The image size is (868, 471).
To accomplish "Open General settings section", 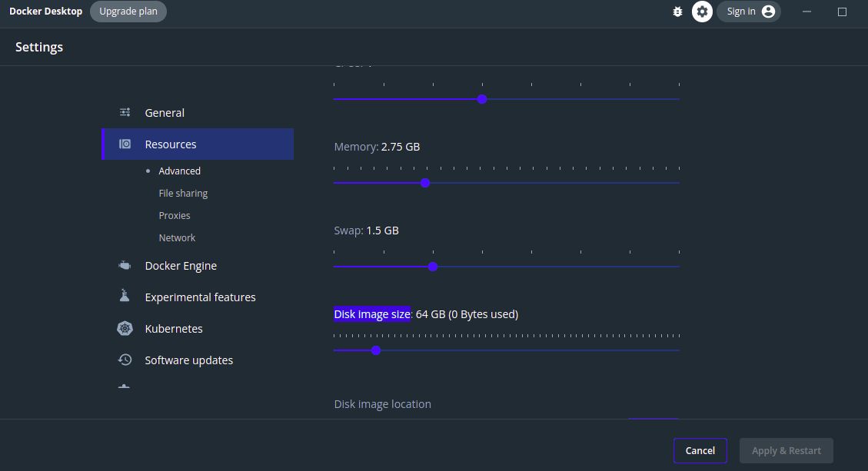I will pos(198,113).
